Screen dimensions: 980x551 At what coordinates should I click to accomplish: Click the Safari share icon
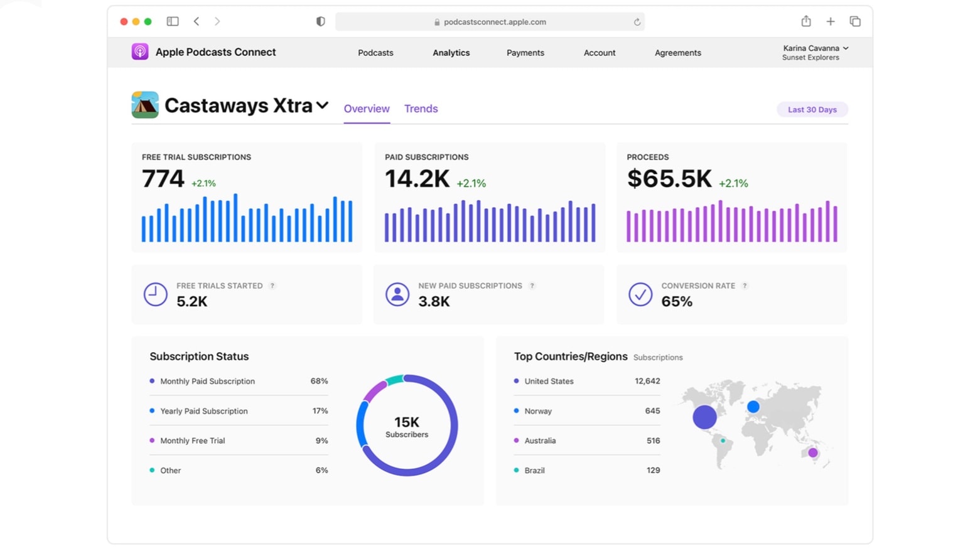[806, 21]
